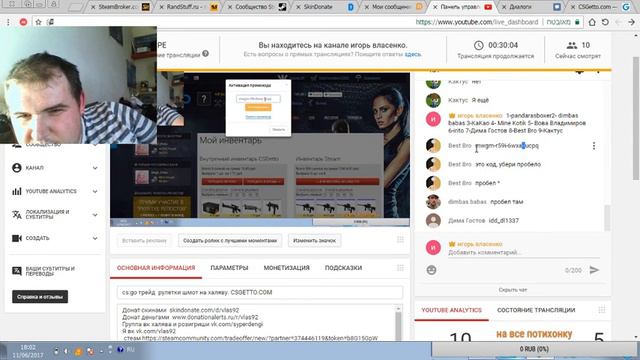Click the Создать camera icon in sidebar
Image resolution: width=640 pixels, height=360 pixels.
pos(17,238)
